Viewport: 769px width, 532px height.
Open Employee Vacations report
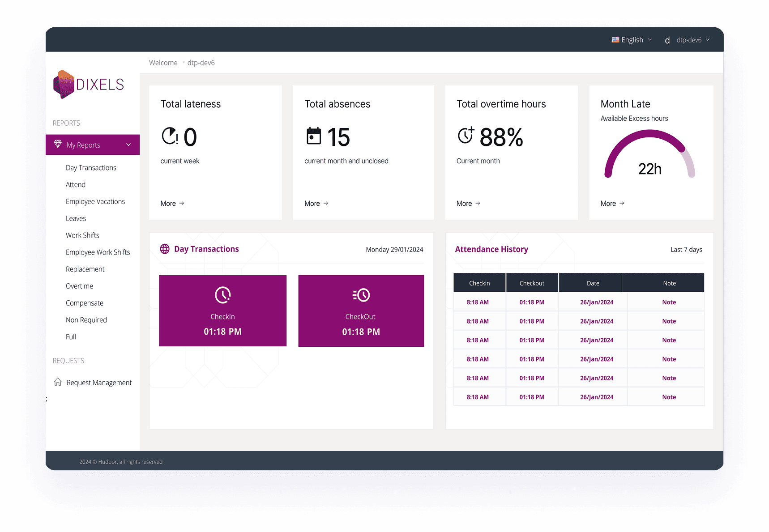pyautogui.click(x=95, y=201)
